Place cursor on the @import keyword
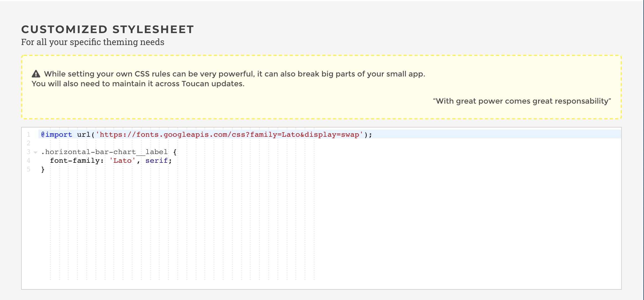This screenshot has height=300, width=644. tap(57, 135)
